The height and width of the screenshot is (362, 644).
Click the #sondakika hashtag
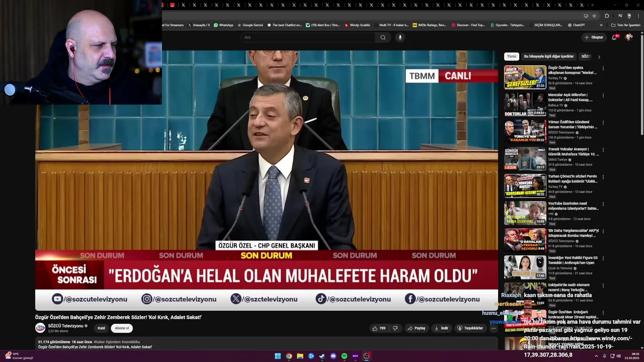(x=130, y=342)
